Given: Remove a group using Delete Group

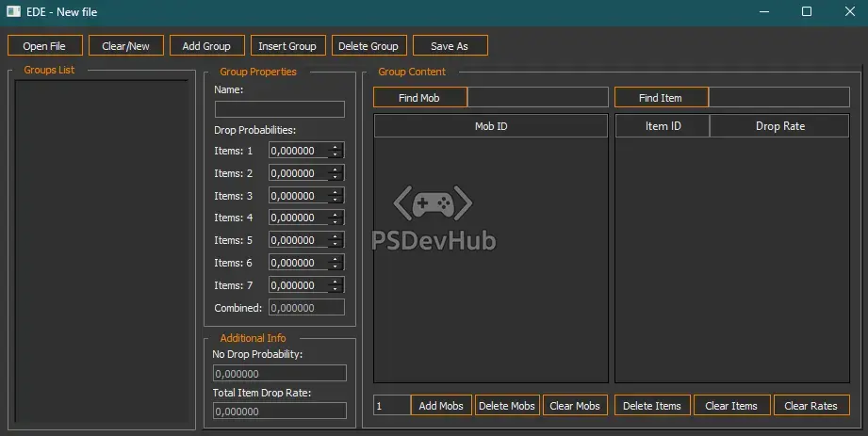Looking at the screenshot, I should 368,45.
